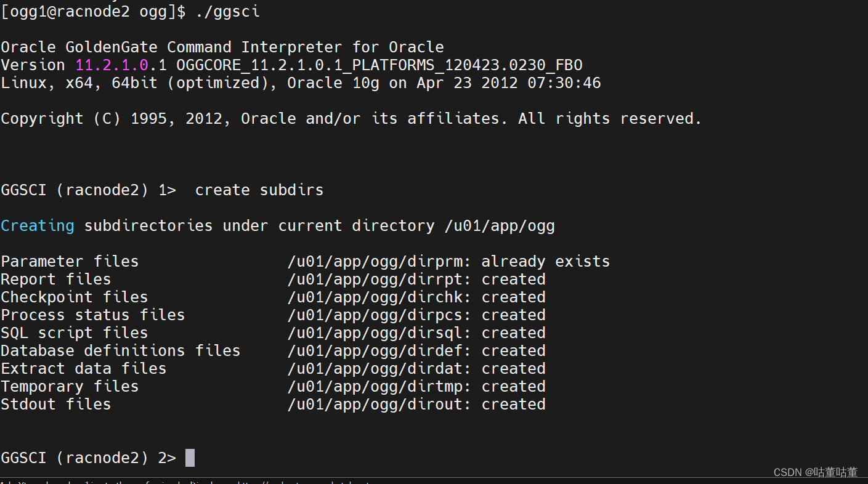Click the word "Creating" in cyan text
The image size is (868, 484).
click(x=37, y=225)
